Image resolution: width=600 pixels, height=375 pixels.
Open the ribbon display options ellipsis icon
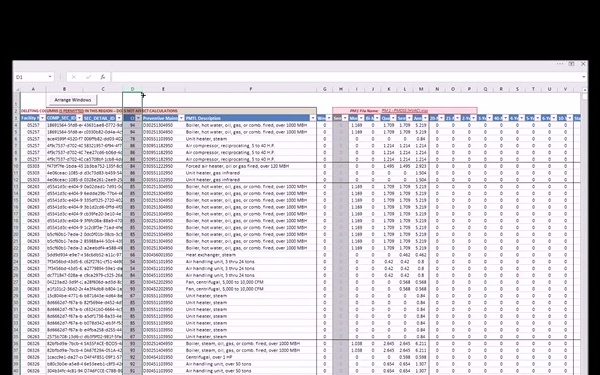pyautogui.click(x=560, y=64)
